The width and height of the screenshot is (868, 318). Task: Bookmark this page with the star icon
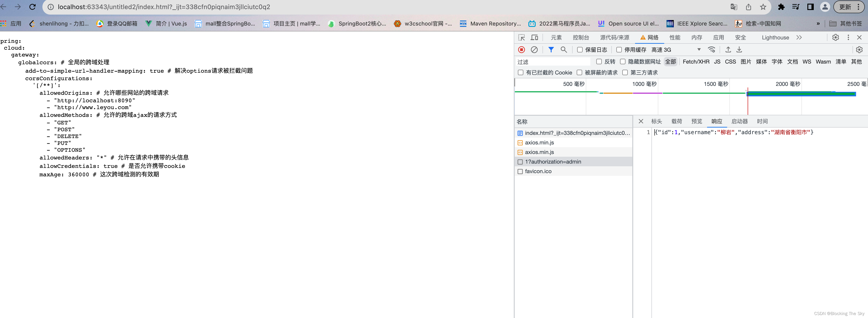763,7
